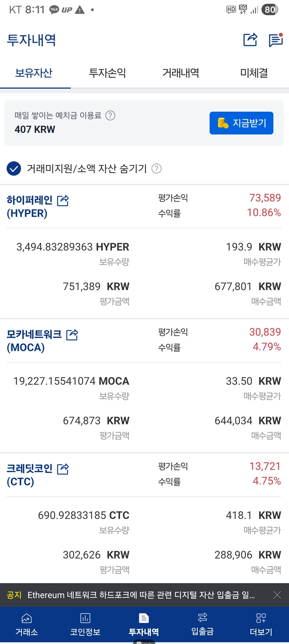Screen dimensions: 289x644
Task: Uncheck 거래미지원/소액 자산 숨기기 checkbox
Action: 14,168
